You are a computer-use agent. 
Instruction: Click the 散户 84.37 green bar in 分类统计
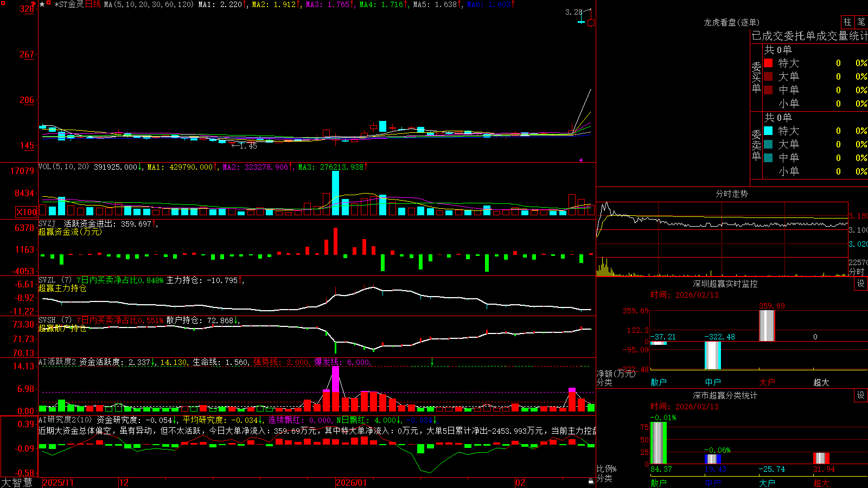658,443
